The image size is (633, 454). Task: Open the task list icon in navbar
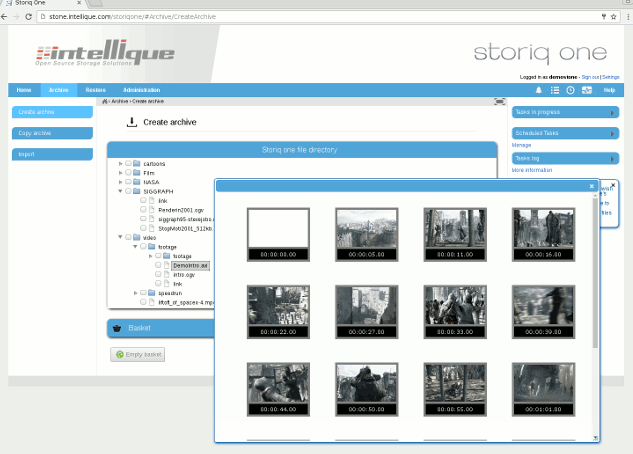pyautogui.click(x=555, y=90)
